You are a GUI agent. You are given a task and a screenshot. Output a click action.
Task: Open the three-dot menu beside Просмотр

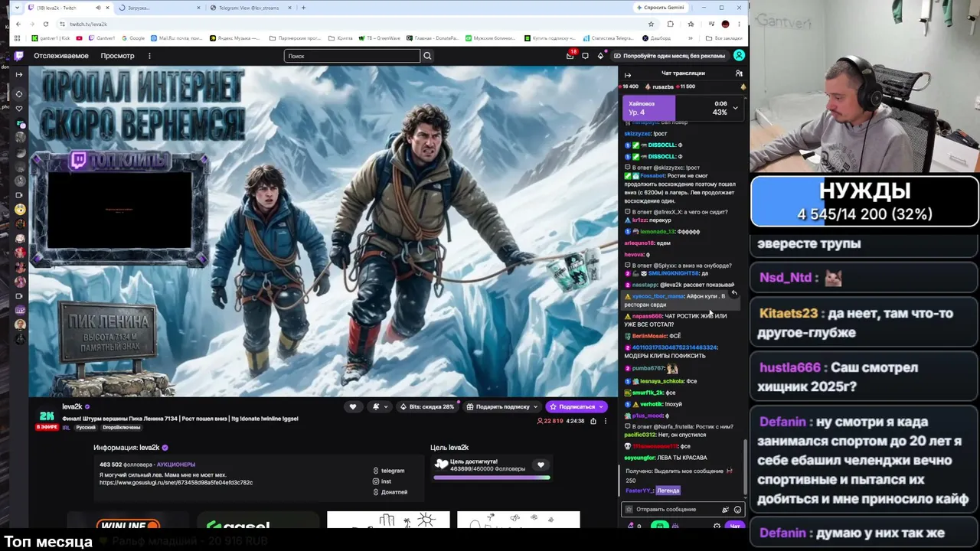click(149, 56)
